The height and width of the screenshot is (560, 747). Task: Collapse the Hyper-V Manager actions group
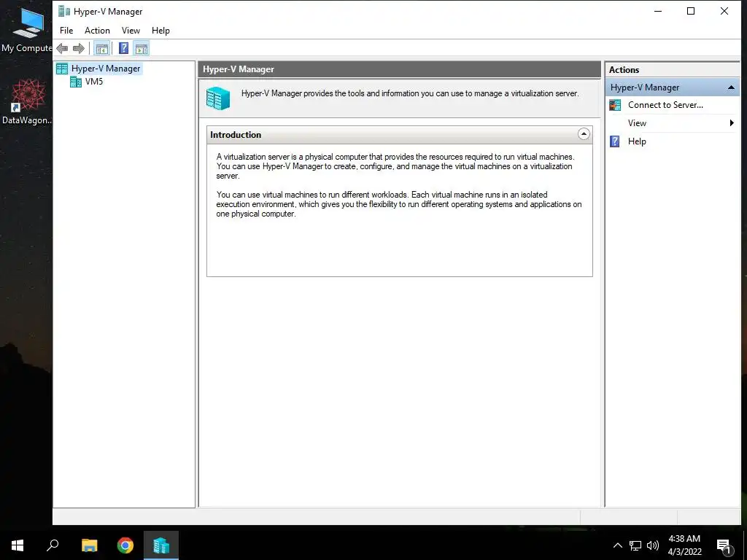tap(731, 87)
